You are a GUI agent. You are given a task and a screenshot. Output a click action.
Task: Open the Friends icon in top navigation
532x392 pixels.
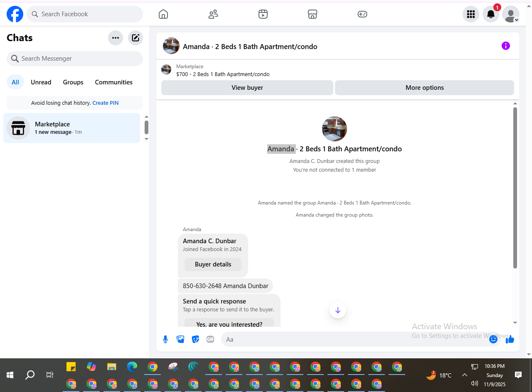tap(213, 14)
